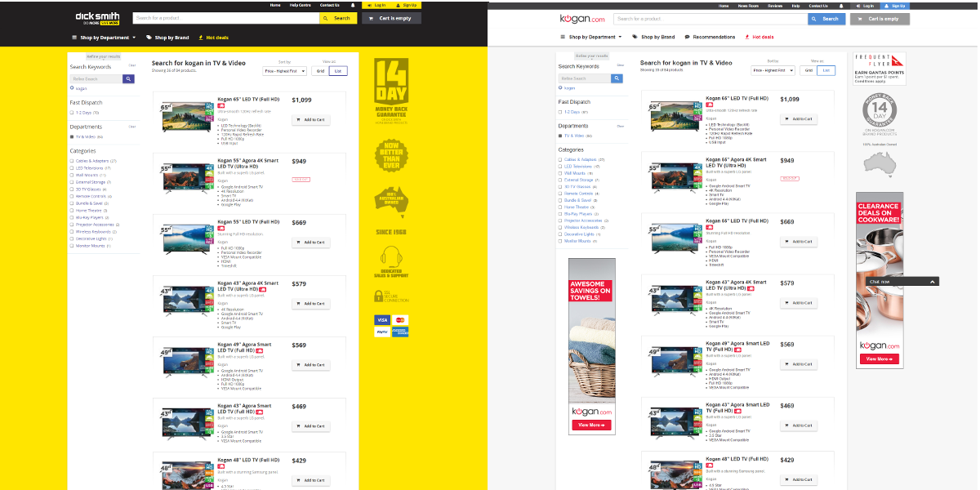
Task: Click the grey Australia map icon on Kogan
Action: 880,163
